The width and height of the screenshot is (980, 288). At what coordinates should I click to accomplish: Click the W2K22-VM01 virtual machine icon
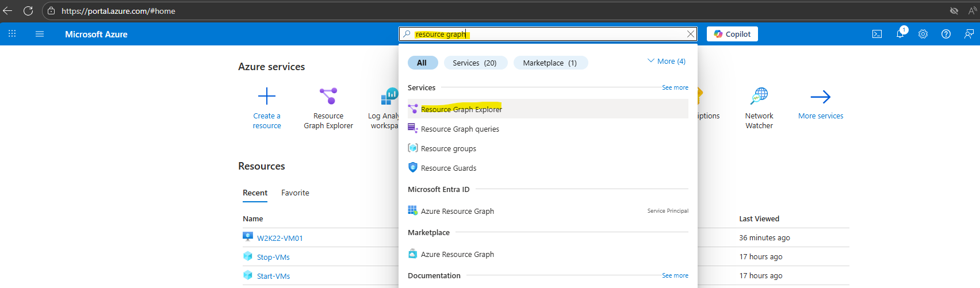point(248,237)
